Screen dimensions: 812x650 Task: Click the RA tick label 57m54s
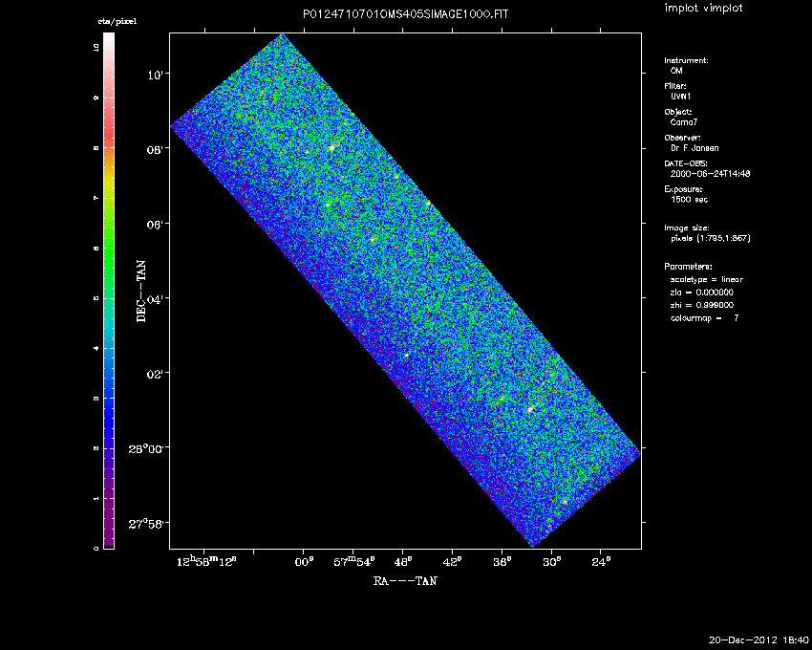click(x=354, y=562)
